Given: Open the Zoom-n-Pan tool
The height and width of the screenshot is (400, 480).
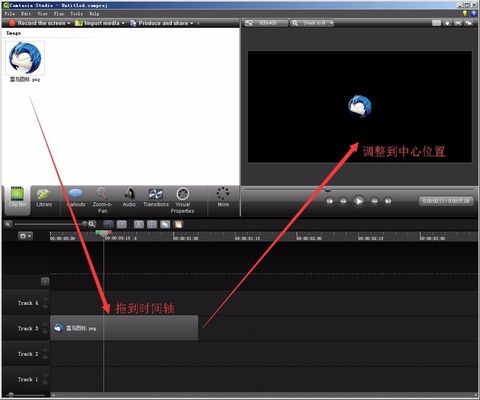Looking at the screenshot, I should click(x=102, y=200).
